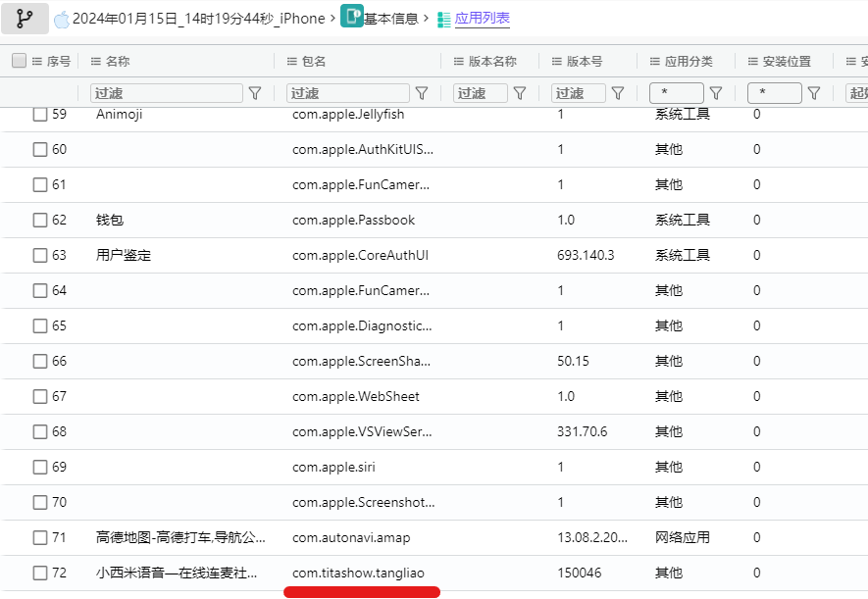
Task: Open the 安装位置 filter dropdown
Action: [775, 93]
